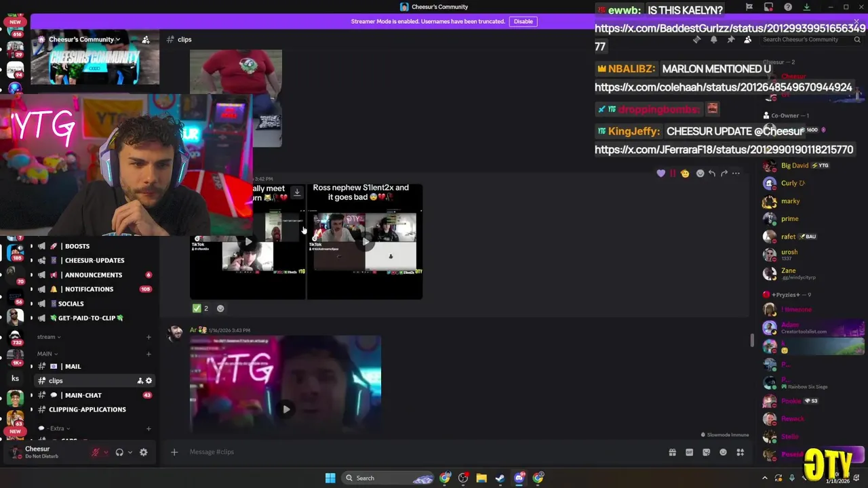The height and width of the screenshot is (488, 868).
Task: Disable Streamer Mode from the purple banner
Action: pyautogui.click(x=523, y=21)
